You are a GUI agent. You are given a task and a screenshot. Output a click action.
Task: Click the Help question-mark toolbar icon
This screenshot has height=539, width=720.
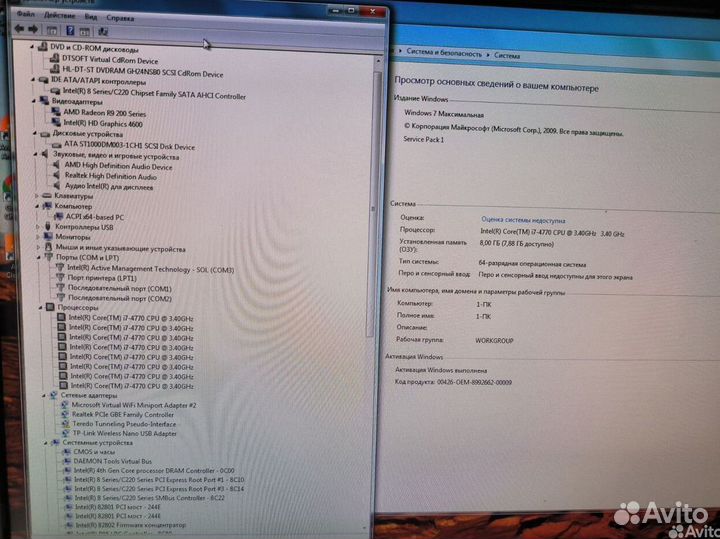[70, 31]
